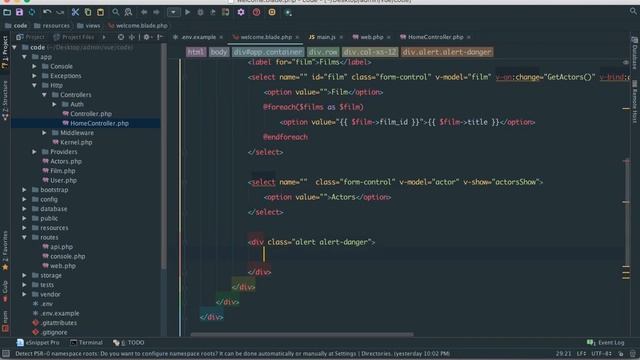Close the HomeController.php tab
Image resolution: width=640 pixels, height=360 pixels.
pyautogui.click(x=469, y=38)
